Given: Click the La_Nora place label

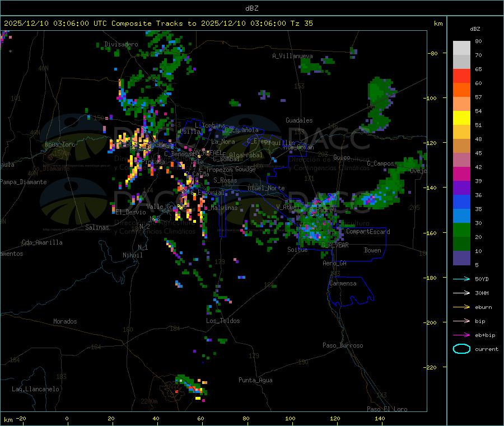Looking at the screenshot, I should (223, 142).
